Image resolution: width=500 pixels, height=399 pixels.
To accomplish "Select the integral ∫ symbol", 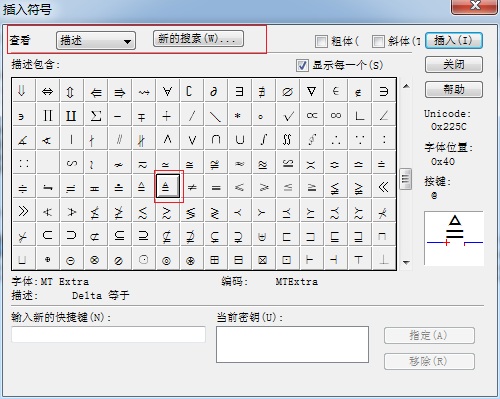I will (x=263, y=139).
